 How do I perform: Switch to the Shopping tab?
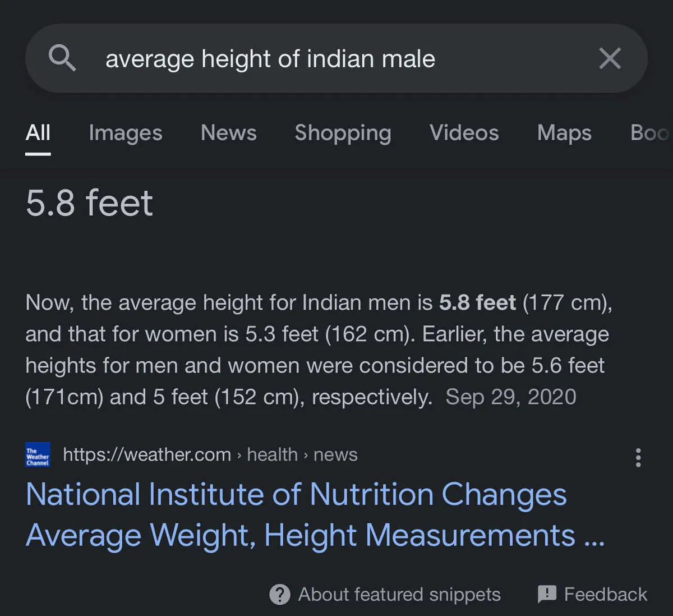coord(343,133)
